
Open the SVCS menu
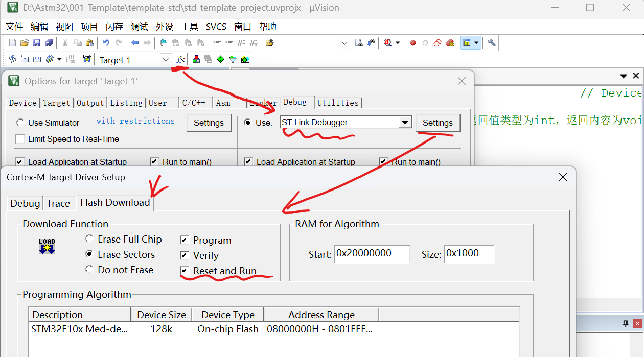pos(216,27)
